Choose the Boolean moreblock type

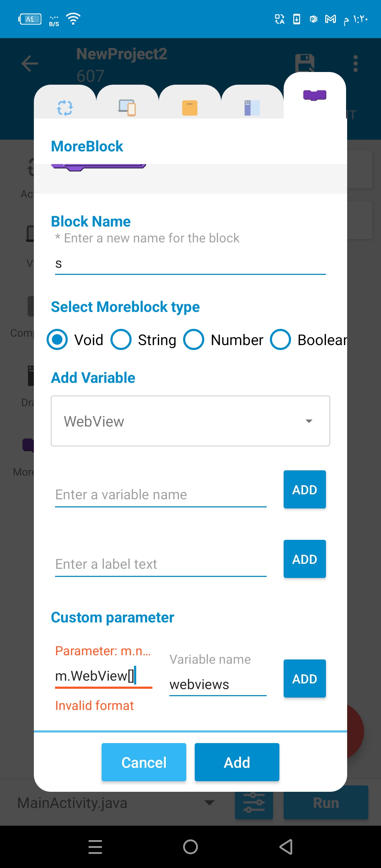click(x=309, y=340)
